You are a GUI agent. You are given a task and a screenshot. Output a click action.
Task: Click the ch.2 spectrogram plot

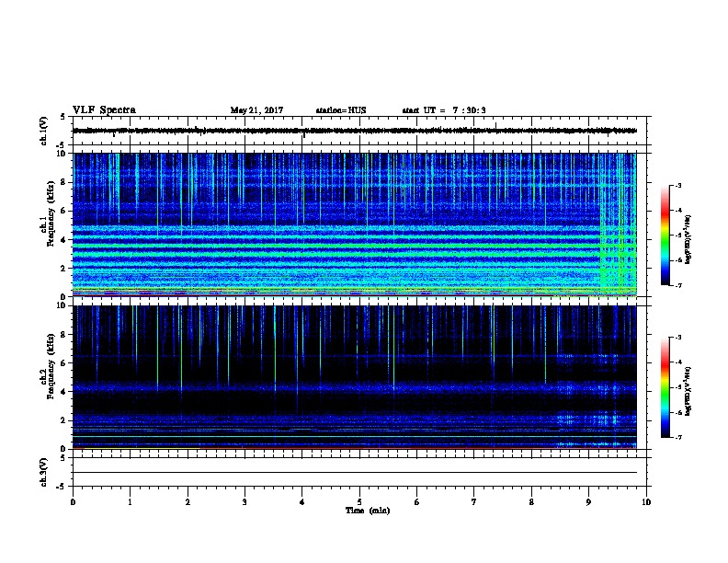355,377
